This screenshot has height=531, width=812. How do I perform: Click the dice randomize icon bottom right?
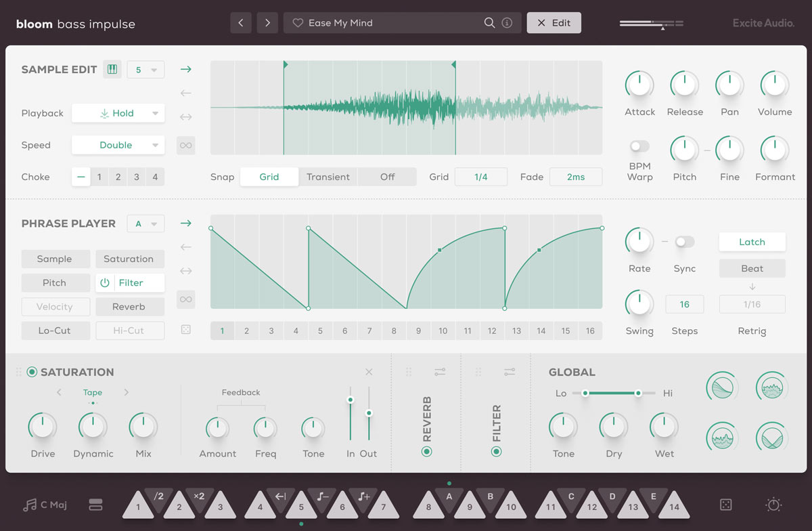(725, 505)
